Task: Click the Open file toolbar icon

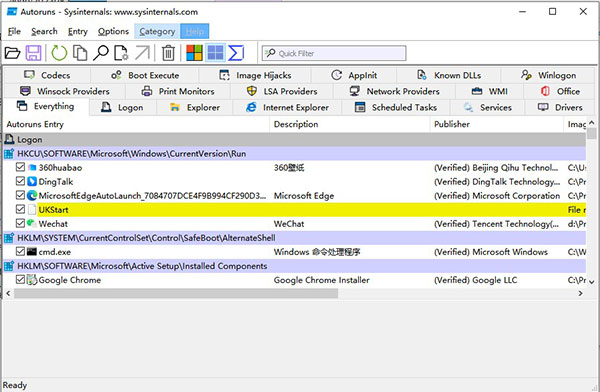Action: (x=12, y=53)
